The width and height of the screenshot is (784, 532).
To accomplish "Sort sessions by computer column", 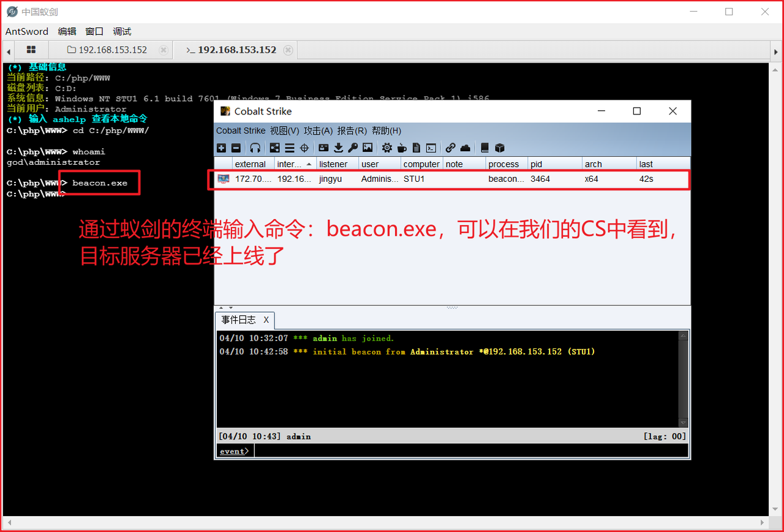I will click(422, 164).
